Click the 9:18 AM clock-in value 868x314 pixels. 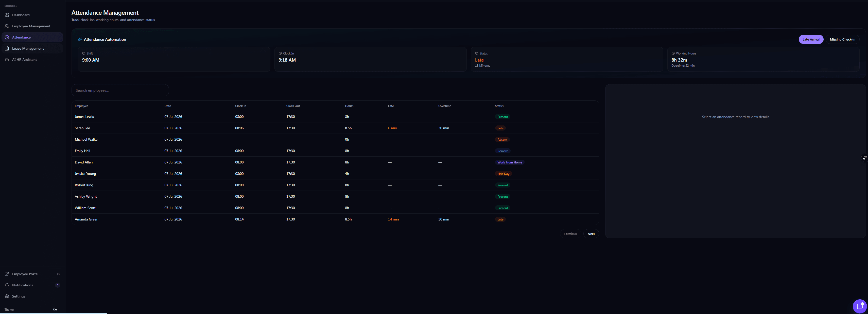point(287,60)
